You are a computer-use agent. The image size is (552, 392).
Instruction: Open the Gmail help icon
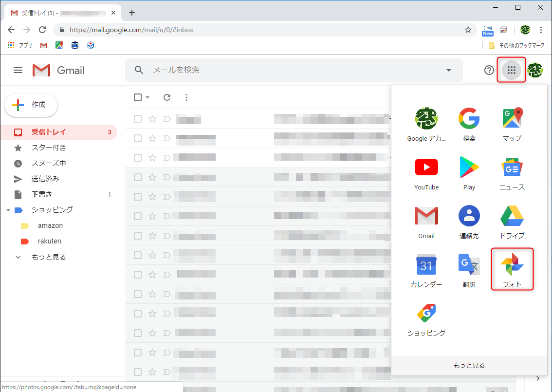click(489, 70)
